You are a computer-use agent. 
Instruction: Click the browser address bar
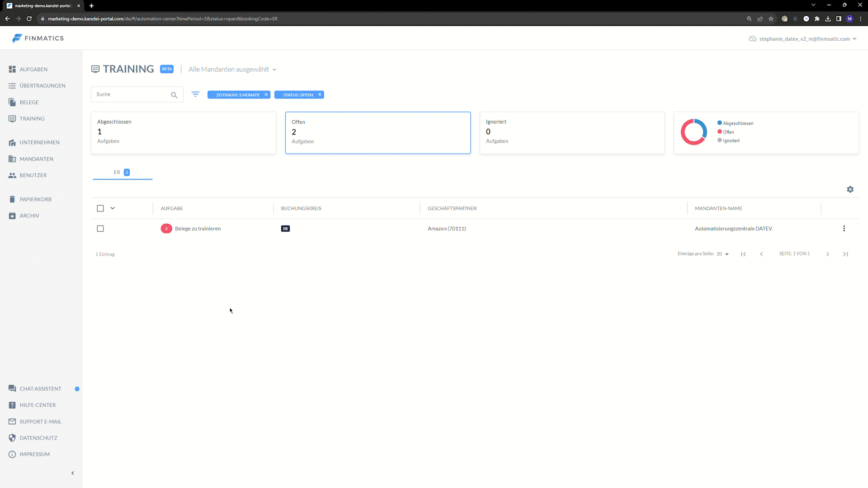pos(389,19)
